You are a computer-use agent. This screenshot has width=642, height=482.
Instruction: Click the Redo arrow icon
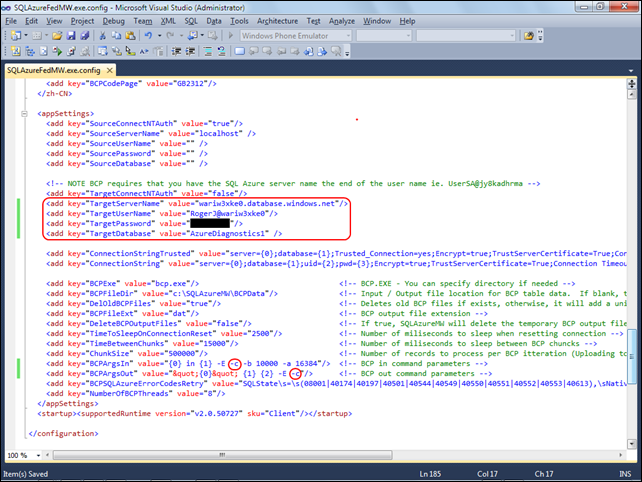coord(170,36)
